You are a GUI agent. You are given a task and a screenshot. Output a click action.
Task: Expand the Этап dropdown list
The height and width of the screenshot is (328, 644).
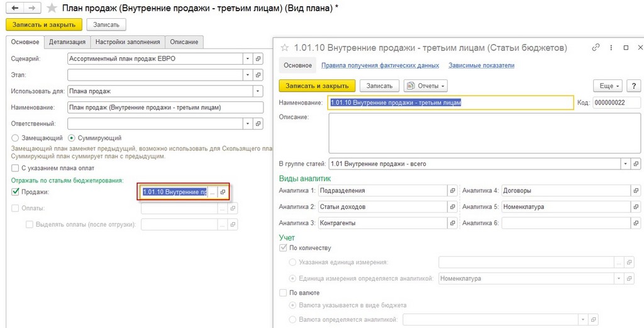(x=248, y=75)
